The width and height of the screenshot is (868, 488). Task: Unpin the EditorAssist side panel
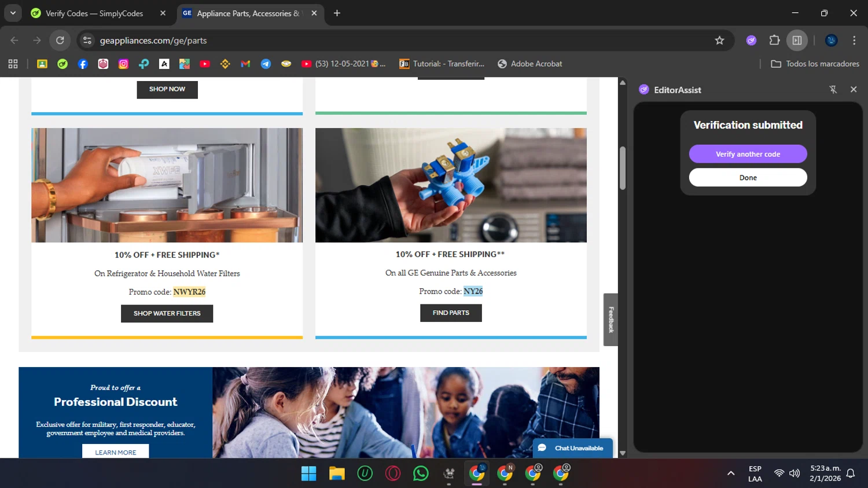tap(833, 90)
